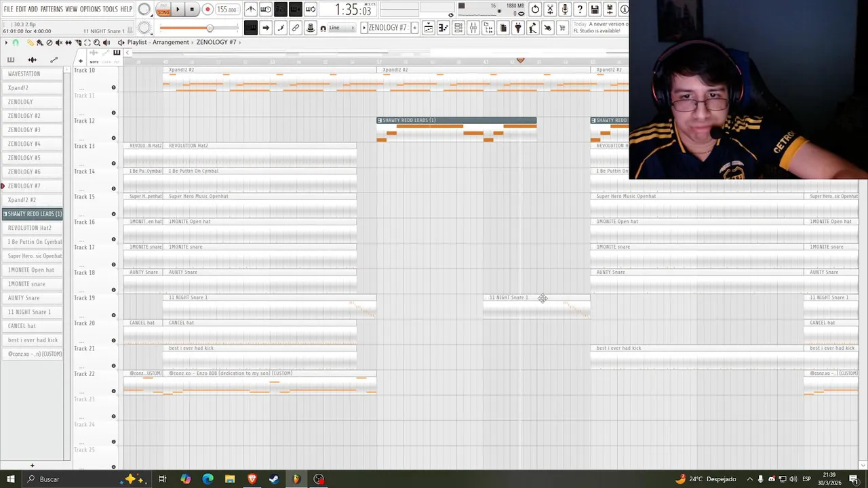
Task: Open the ADD menu
Action: coord(33,9)
